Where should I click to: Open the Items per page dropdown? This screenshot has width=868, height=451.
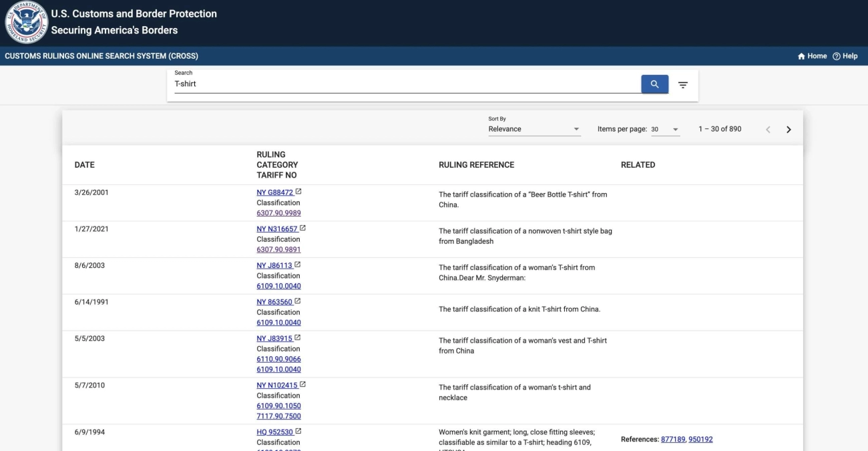coord(665,129)
